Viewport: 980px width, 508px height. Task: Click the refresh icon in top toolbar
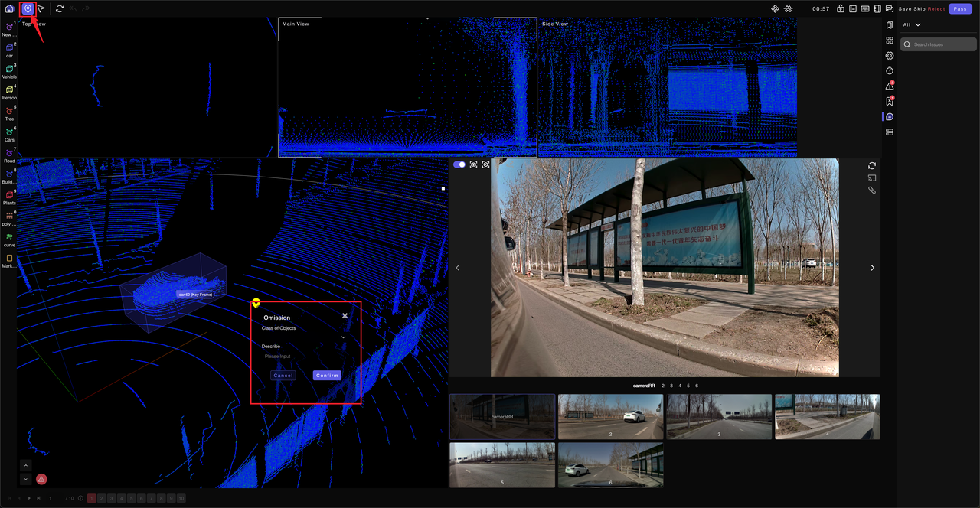click(x=59, y=8)
